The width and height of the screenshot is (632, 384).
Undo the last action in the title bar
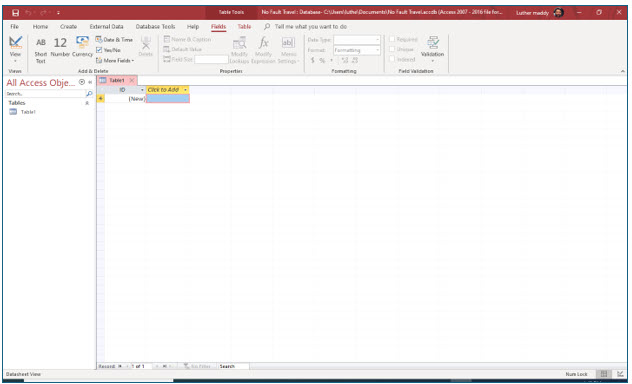click(x=28, y=13)
